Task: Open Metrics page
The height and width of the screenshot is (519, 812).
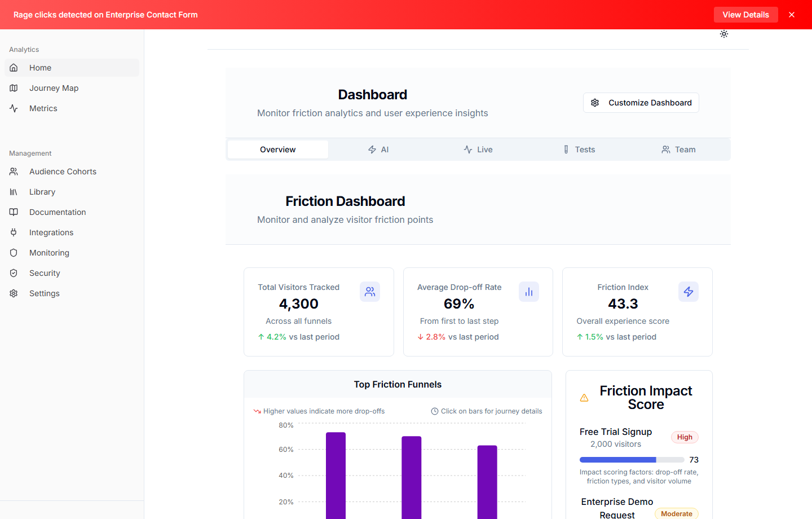Action: pyautogui.click(x=72, y=108)
